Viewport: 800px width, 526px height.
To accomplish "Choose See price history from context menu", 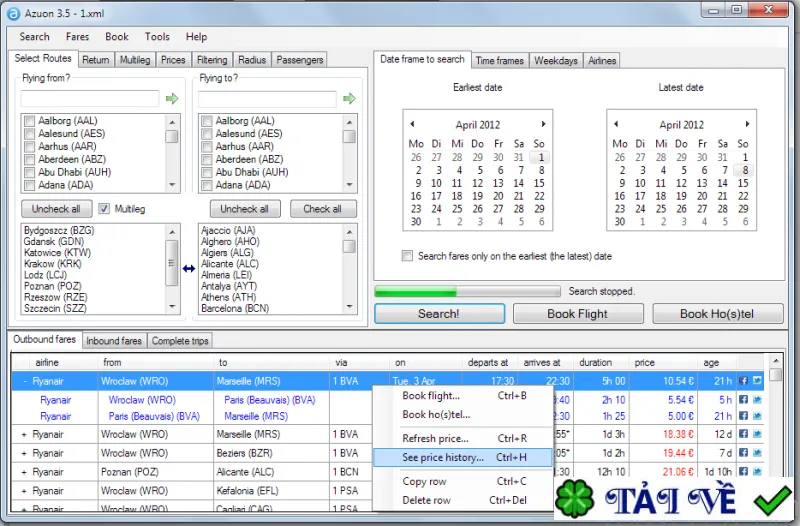I will coord(463,458).
